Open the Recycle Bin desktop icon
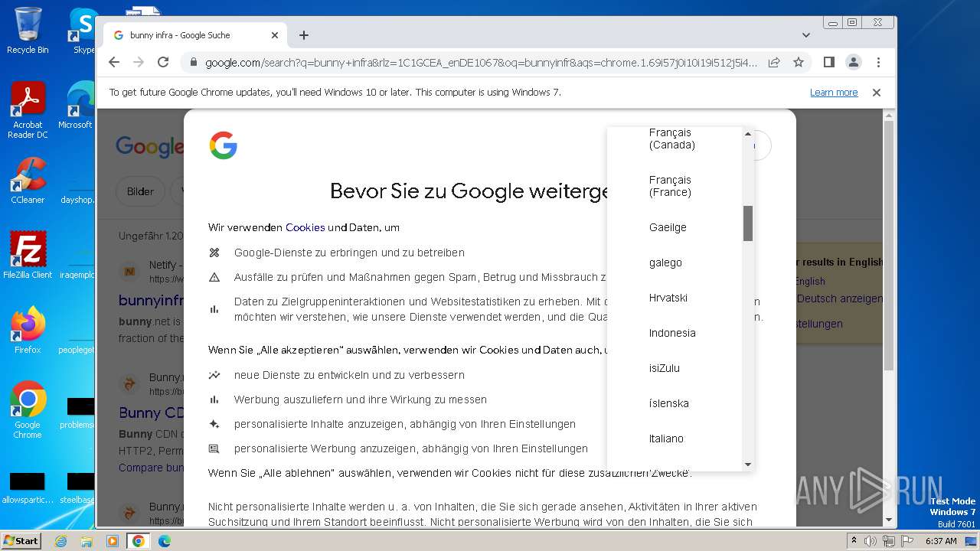 28,31
